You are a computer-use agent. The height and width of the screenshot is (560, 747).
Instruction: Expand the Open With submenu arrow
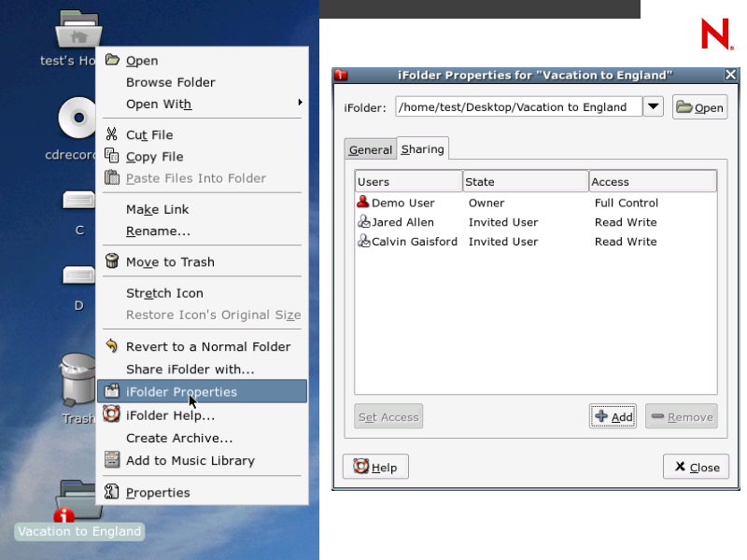[x=300, y=103]
